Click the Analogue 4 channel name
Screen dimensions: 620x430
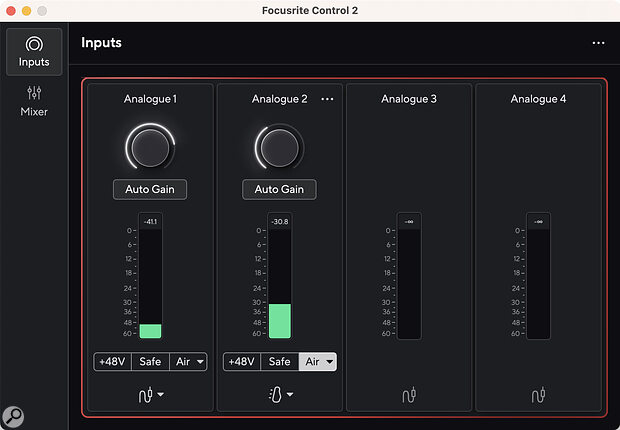538,99
